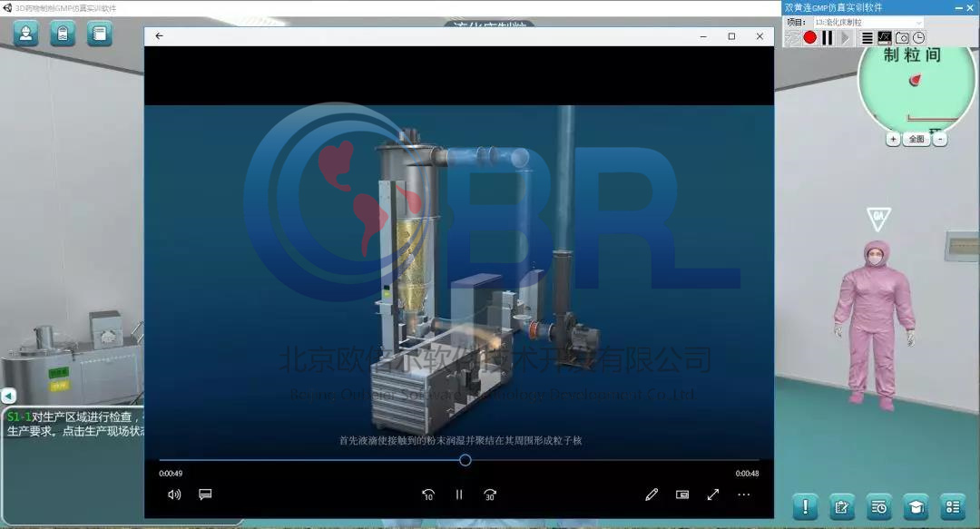Skip back 10 seconds in video
The width and height of the screenshot is (980, 529).
[428, 495]
